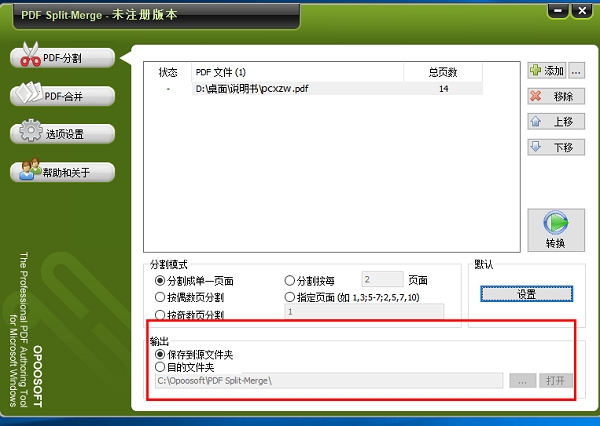Image resolution: width=600 pixels, height=426 pixels.
Task: Start conversion with 转换 play button
Action: coord(556,230)
